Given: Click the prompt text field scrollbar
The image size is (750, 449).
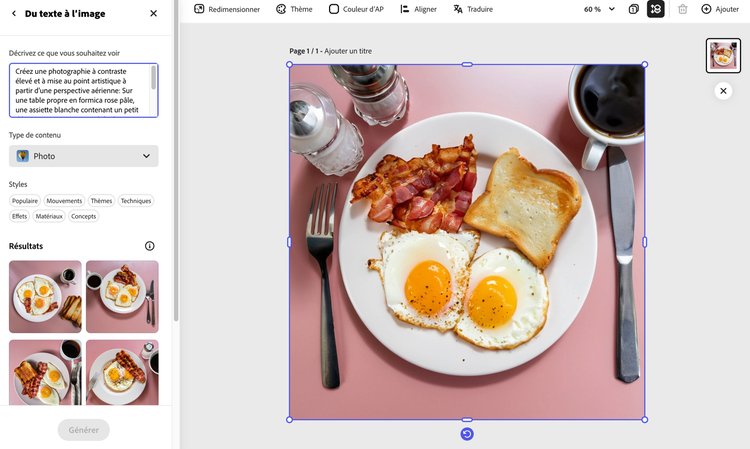Looking at the screenshot, I should (154, 77).
